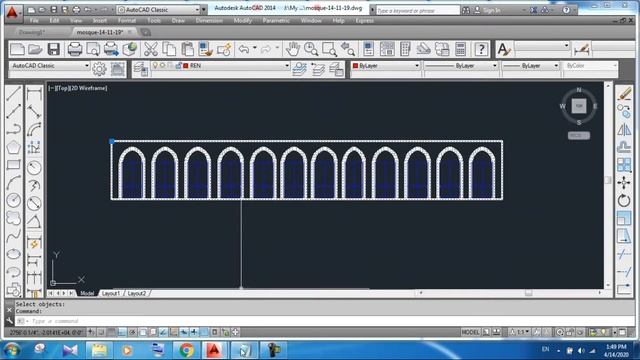Select the Construction Line tool
The height and width of the screenshot is (360, 640).
click(x=13, y=111)
